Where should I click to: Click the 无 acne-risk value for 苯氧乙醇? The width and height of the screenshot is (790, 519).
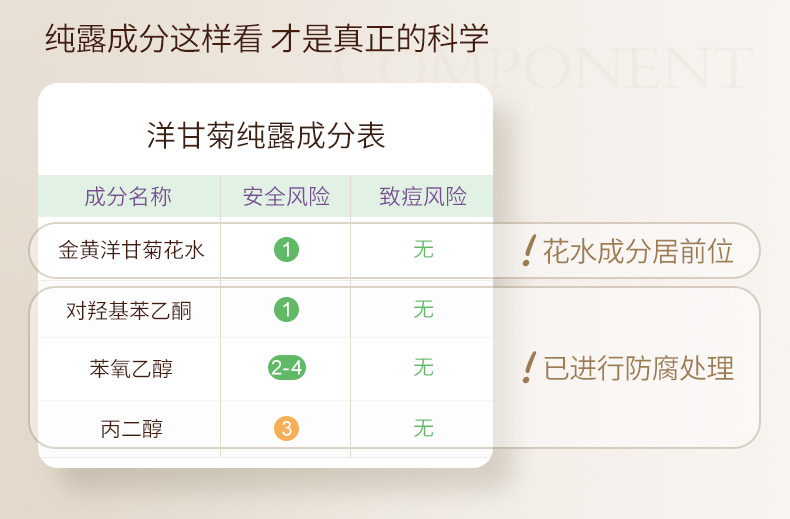coord(424,368)
